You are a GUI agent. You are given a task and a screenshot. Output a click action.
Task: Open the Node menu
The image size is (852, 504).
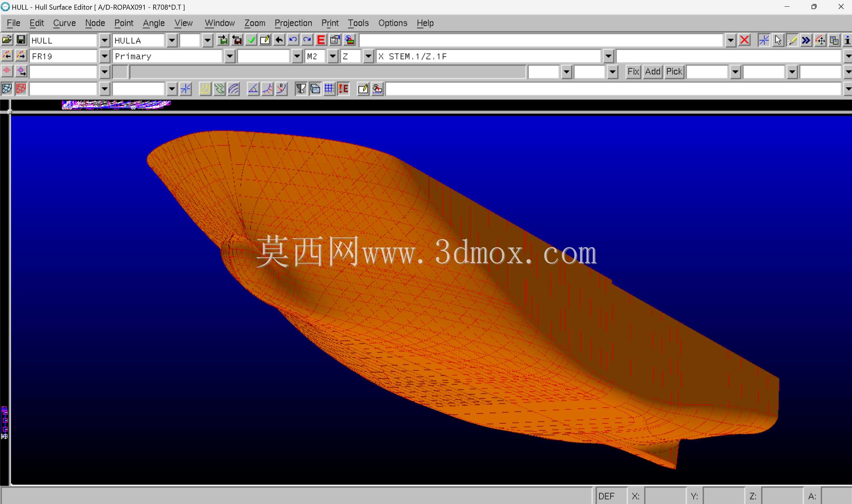click(95, 23)
